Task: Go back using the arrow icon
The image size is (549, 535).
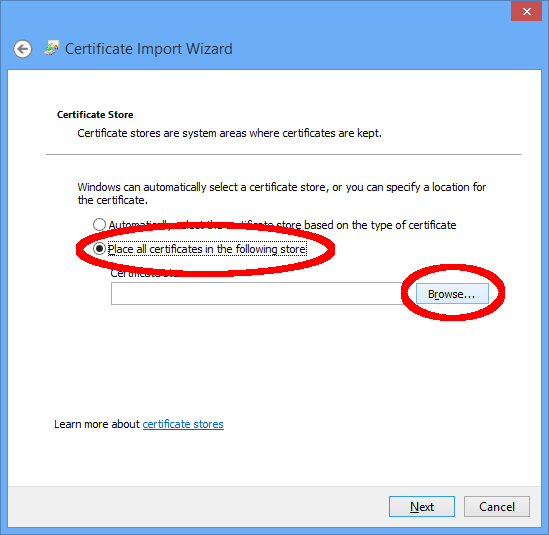Action: coord(23,49)
